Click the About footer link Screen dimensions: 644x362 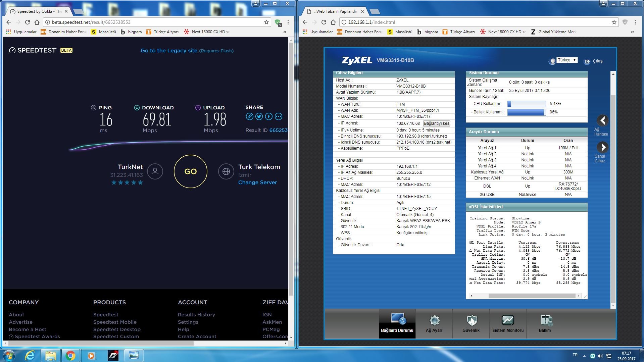click(x=16, y=315)
